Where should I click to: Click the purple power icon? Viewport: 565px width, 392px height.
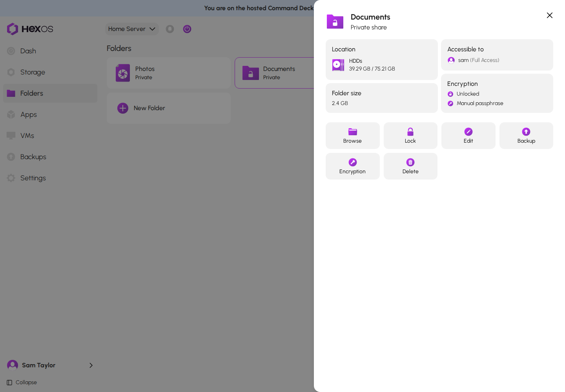187,29
